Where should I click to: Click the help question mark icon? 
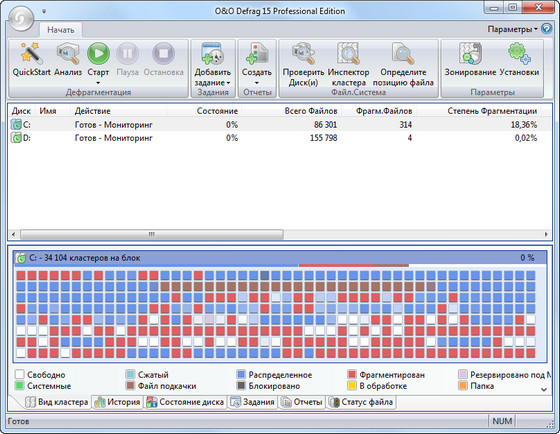pos(546,29)
